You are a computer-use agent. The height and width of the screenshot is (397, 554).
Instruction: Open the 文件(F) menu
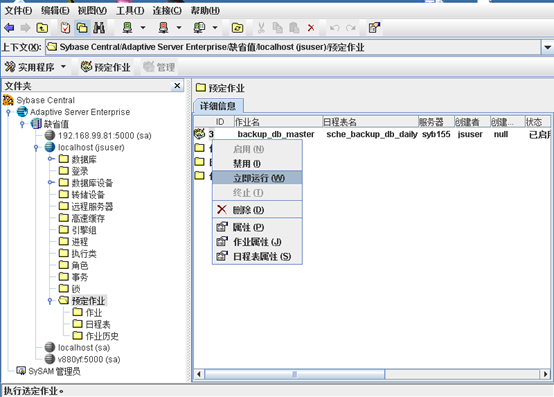18,11
